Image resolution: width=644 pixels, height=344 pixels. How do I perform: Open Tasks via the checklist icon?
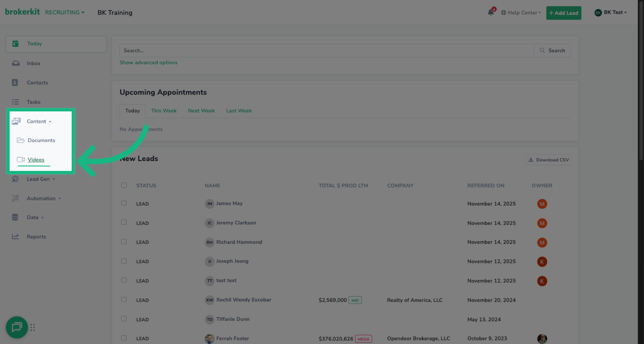pyautogui.click(x=15, y=102)
